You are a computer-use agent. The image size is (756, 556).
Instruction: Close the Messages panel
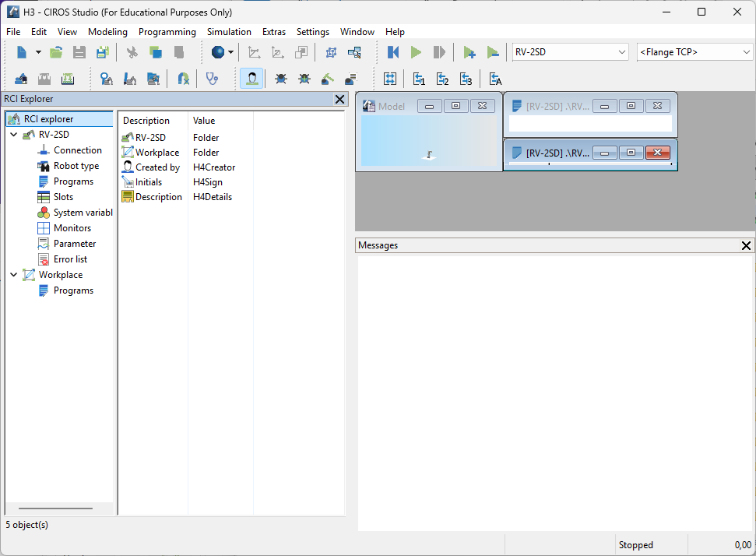(x=746, y=245)
